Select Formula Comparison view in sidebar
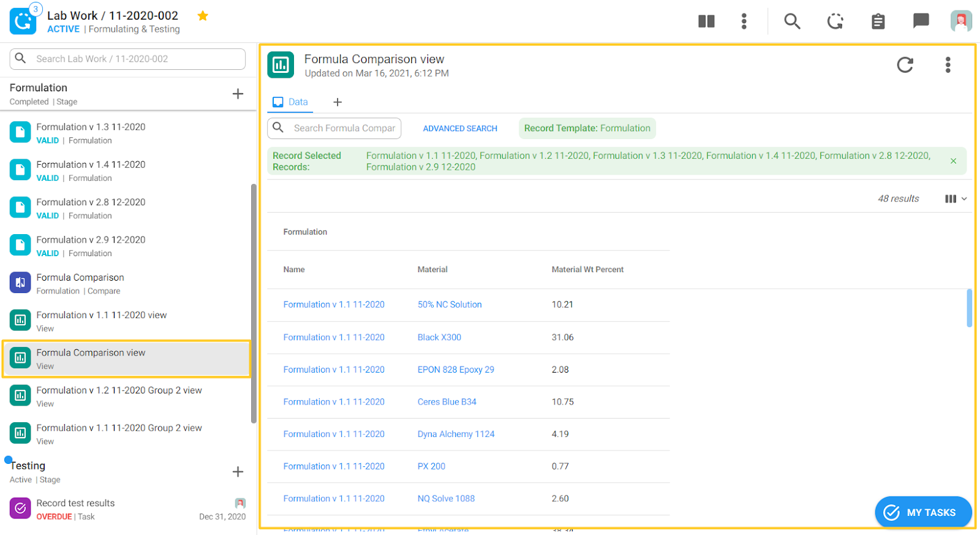 (126, 359)
